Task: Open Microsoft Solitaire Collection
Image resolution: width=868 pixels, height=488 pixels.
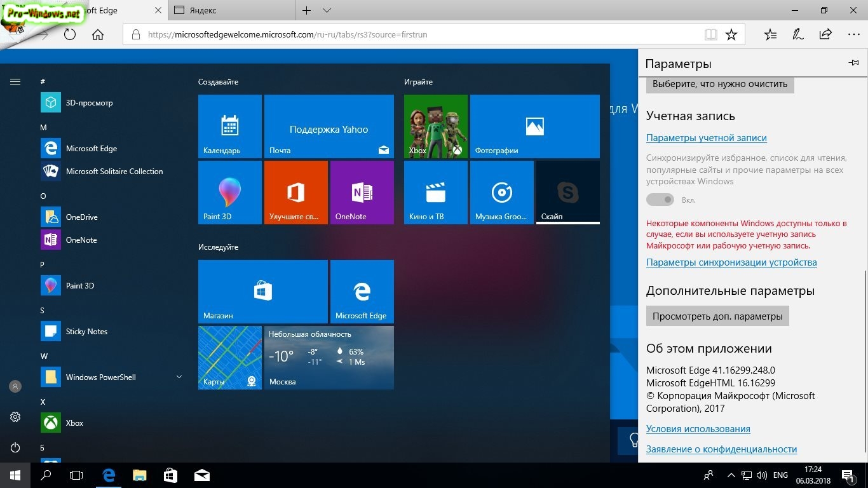Action: point(112,171)
